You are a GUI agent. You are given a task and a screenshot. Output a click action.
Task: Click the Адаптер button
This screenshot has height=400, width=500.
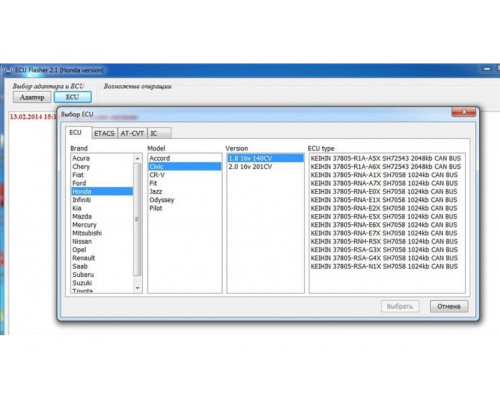point(32,97)
